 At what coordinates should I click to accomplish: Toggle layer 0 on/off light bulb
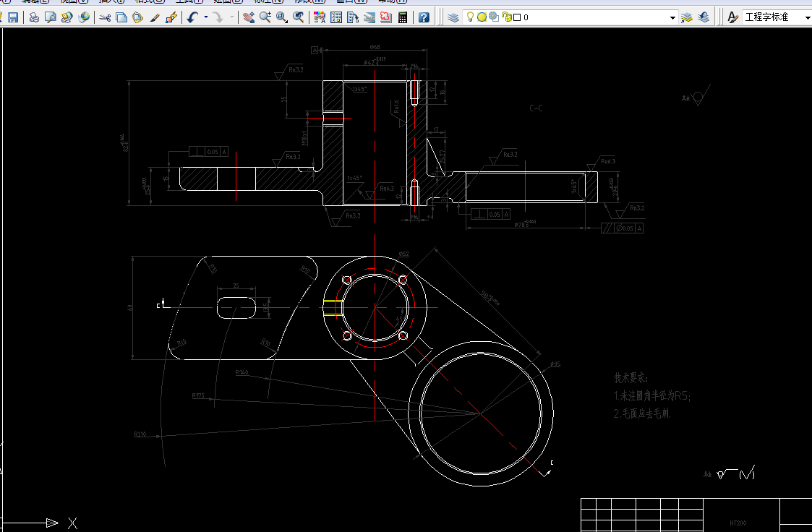pos(470,17)
